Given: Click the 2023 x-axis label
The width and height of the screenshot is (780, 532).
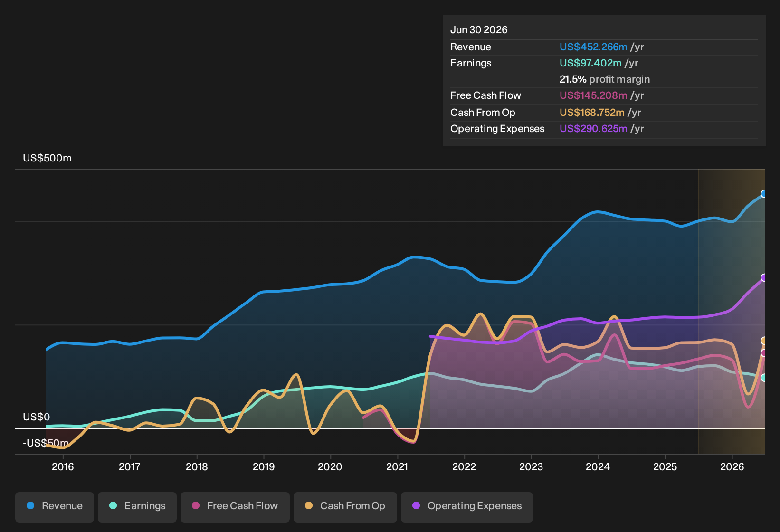Looking at the screenshot, I should coord(531,467).
